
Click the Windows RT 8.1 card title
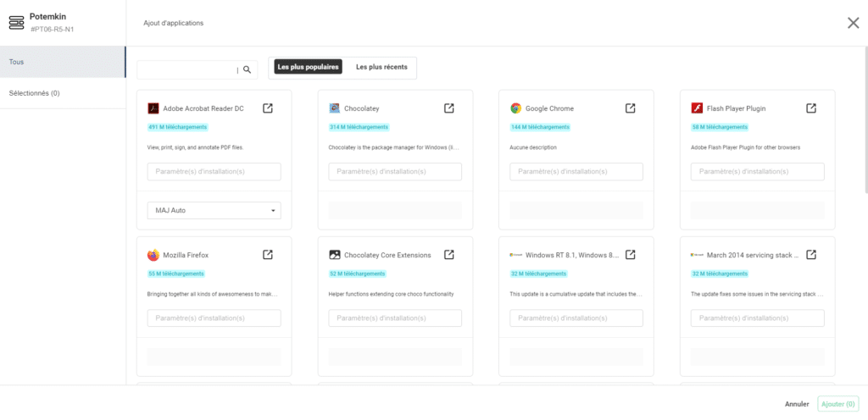coord(572,256)
